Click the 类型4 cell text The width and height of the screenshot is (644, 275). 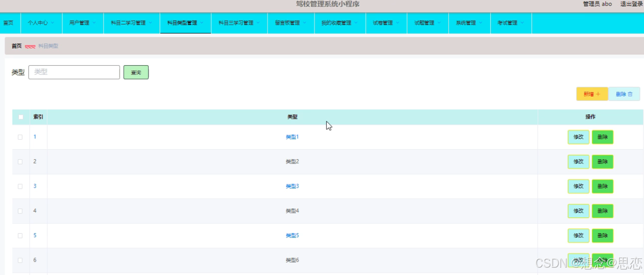[292, 211]
